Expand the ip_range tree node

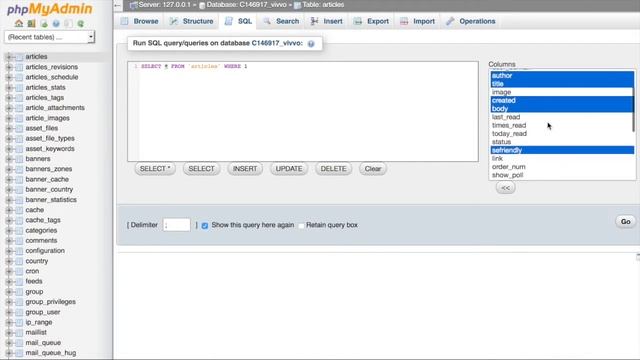(x=9, y=322)
